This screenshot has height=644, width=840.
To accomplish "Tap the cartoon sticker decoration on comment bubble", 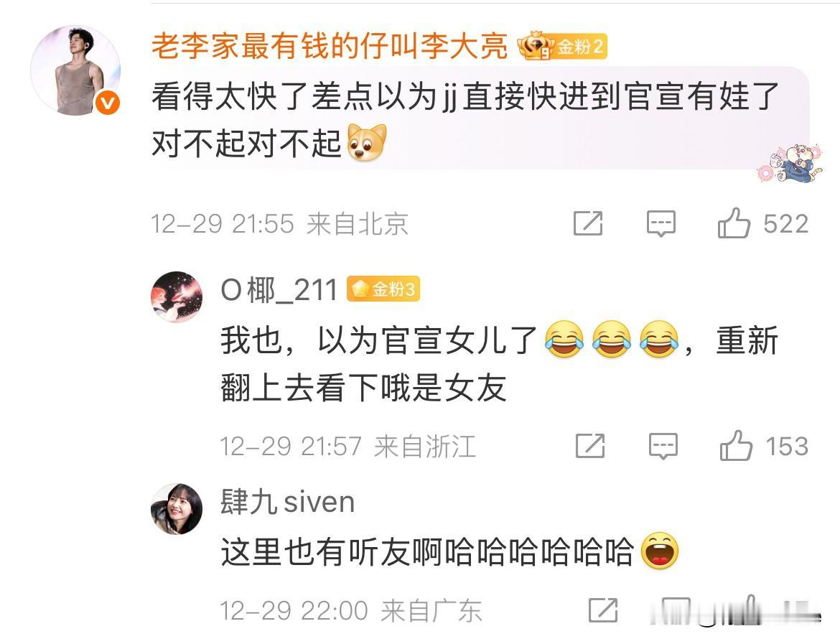I will pyautogui.click(x=789, y=162).
